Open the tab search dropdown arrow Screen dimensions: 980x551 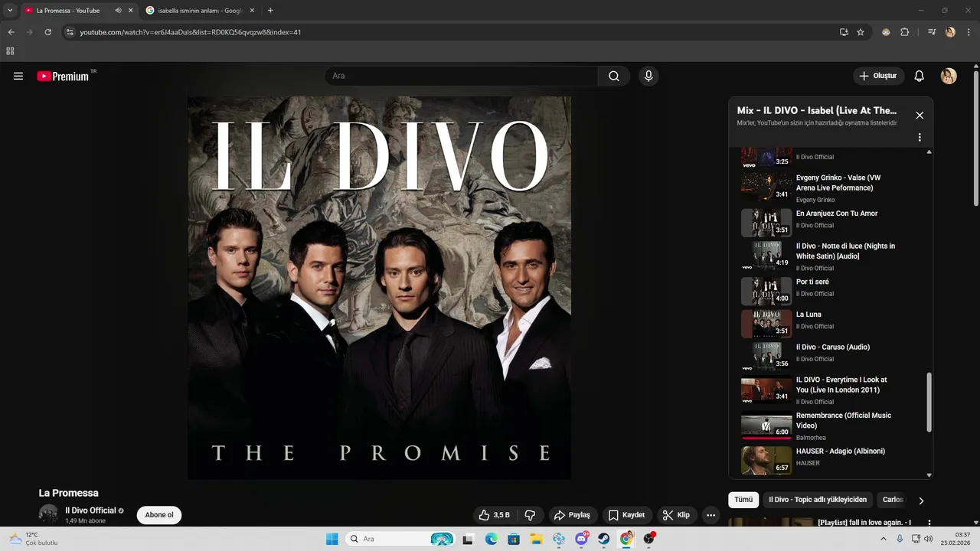coord(10,11)
